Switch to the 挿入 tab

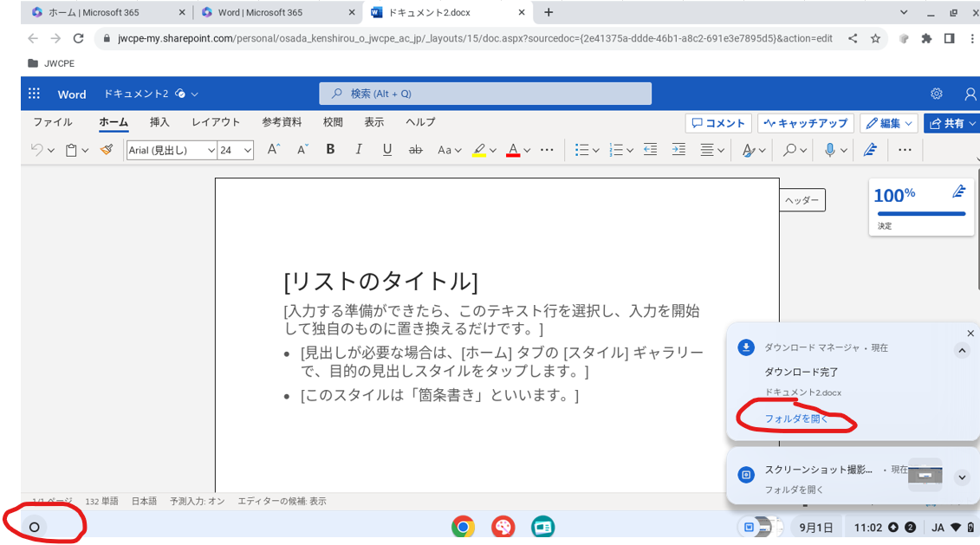(x=159, y=122)
